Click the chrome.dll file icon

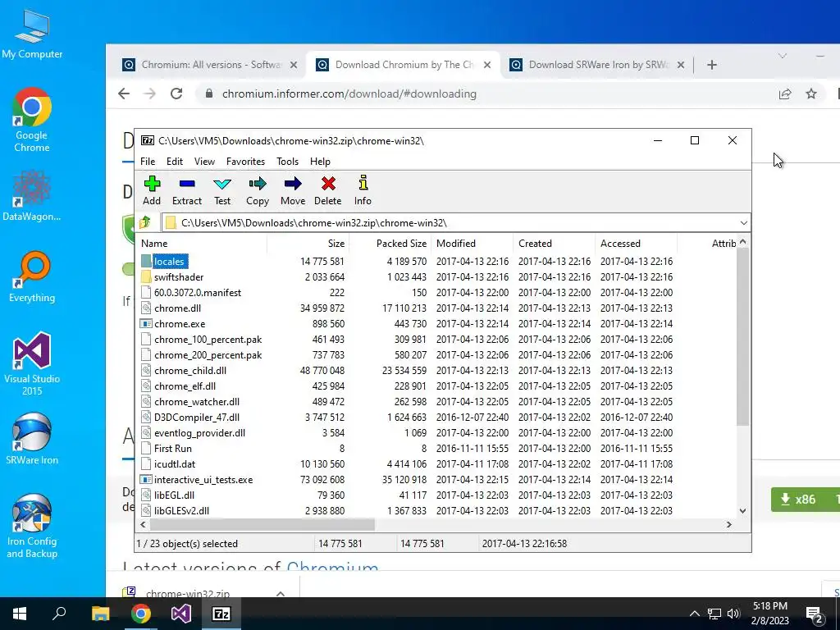[146, 308]
